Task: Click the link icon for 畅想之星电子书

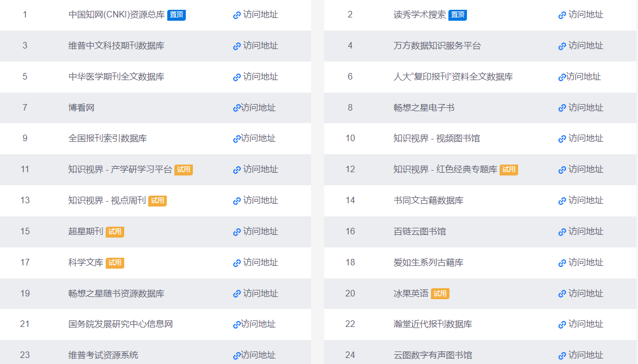Action: click(x=562, y=108)
